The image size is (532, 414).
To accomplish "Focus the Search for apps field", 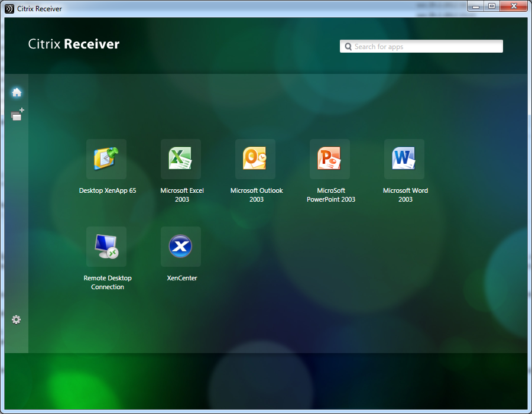I will pos(421,46).
